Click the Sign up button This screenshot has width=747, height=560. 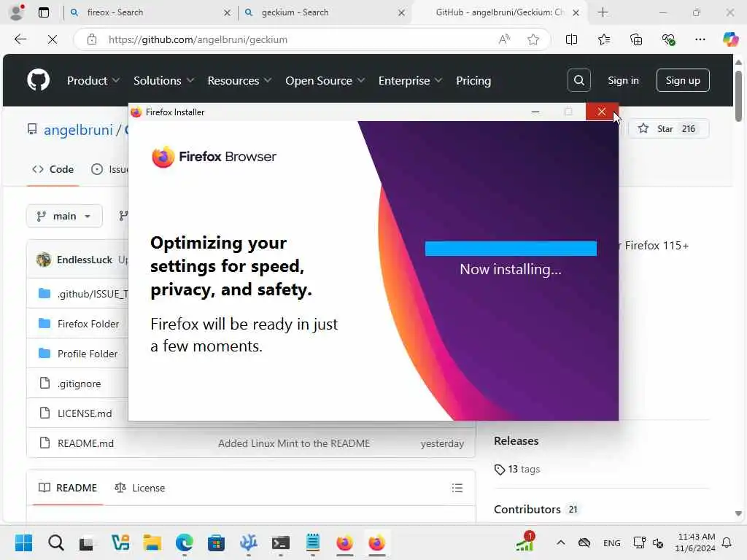coord(683,80)
